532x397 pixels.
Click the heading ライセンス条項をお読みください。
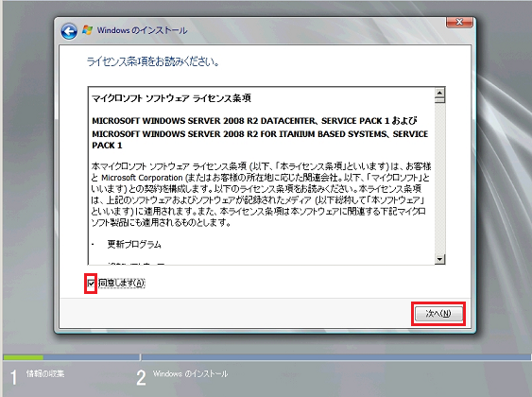153,61
